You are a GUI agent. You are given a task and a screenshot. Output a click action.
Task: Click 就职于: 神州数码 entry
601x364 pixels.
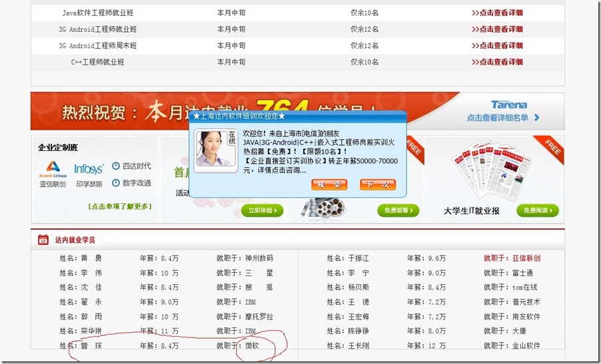point(245,258)
